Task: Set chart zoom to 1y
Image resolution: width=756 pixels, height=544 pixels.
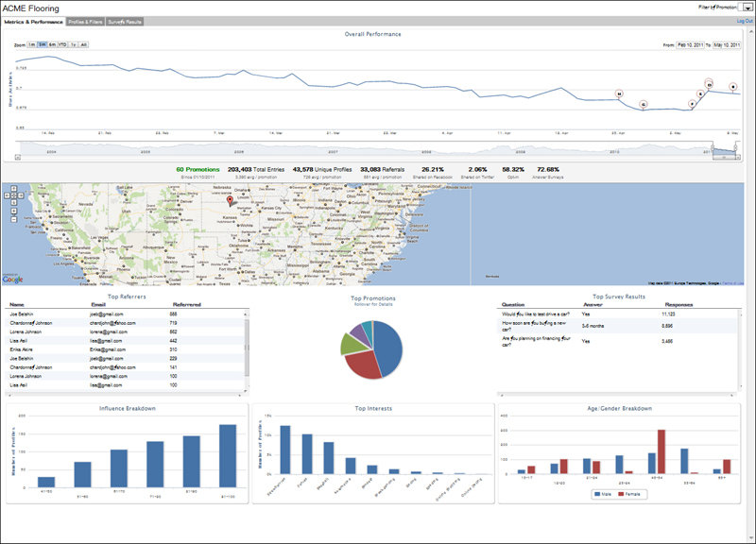Action: (x=74, y=44)
